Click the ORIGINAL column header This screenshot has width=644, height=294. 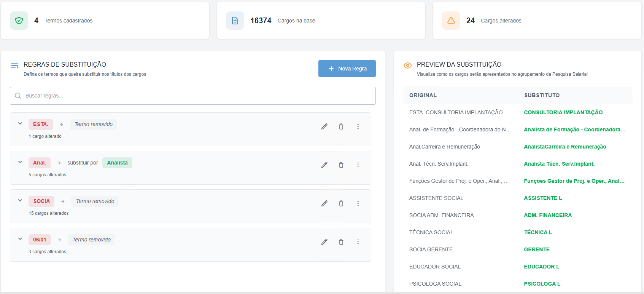click(x=423, y=95)
